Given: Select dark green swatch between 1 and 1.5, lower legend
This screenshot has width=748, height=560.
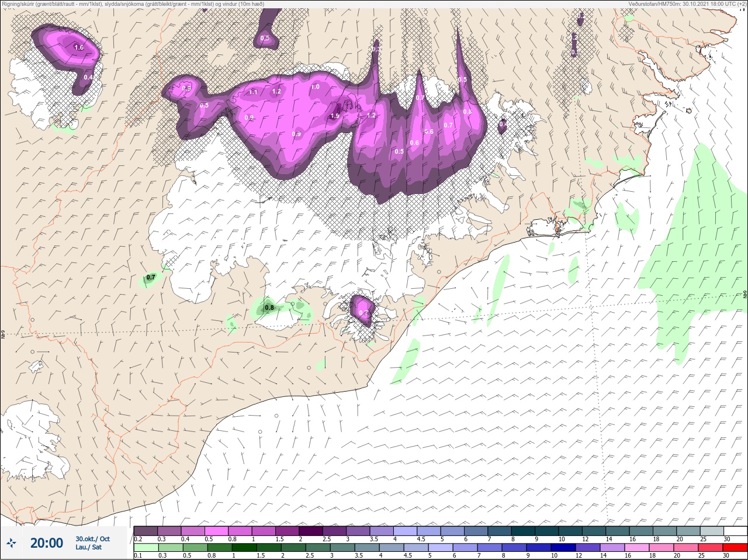Looking at the screenshot, I should point(244,548).
